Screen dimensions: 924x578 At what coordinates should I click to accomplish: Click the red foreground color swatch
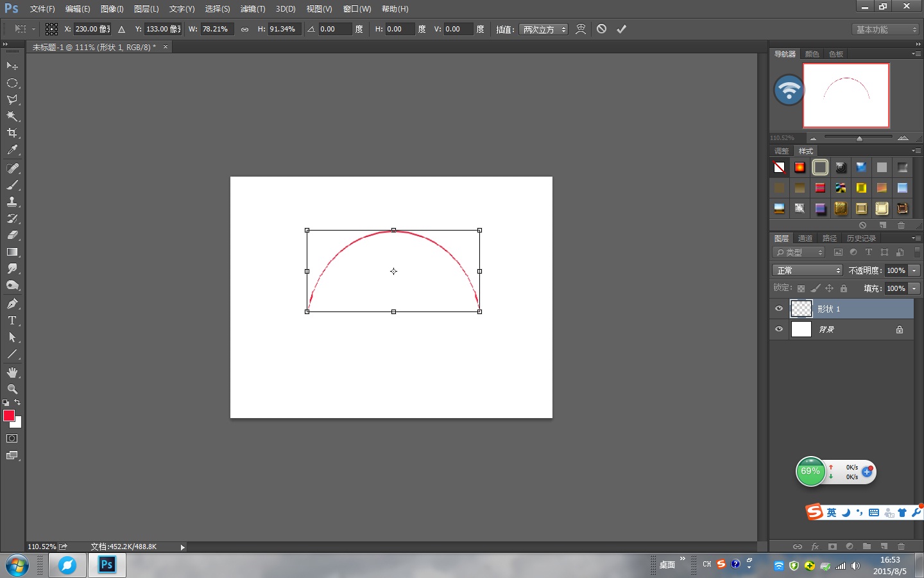pos(9,416)
